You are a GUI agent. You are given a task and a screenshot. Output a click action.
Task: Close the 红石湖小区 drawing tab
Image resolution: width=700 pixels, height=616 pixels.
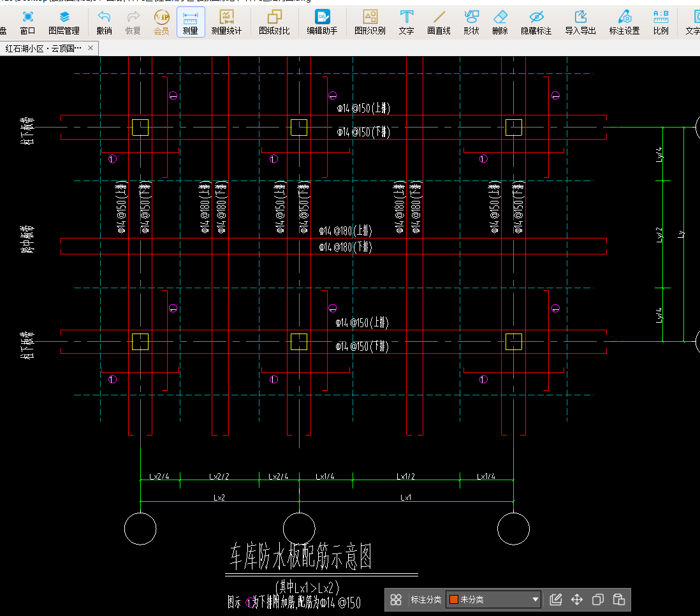pyautogui.click(x=91, y=48)
